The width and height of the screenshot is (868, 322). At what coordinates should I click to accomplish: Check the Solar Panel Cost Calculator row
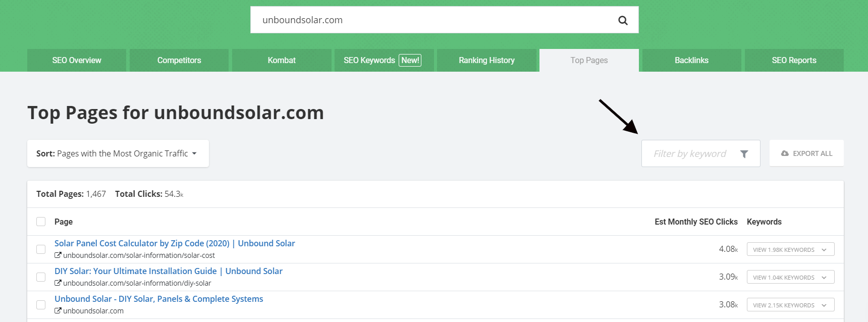pyautogui.click(x=41, y=249)
